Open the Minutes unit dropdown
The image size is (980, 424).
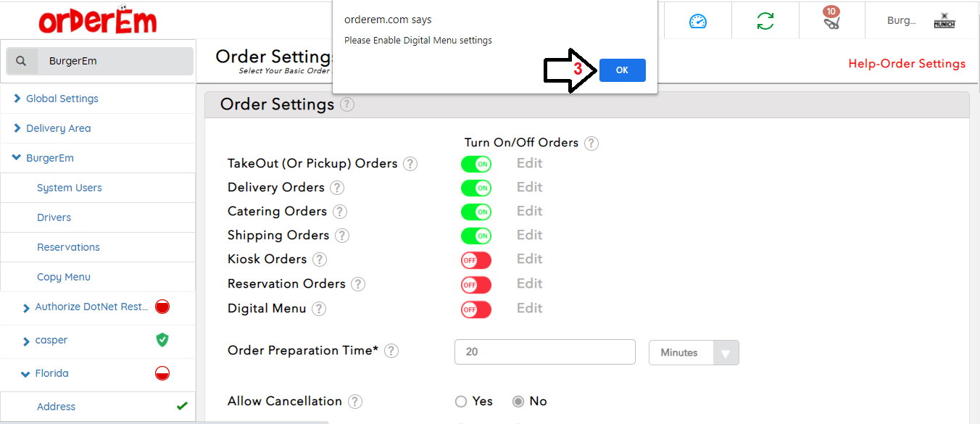pos(693,353)
